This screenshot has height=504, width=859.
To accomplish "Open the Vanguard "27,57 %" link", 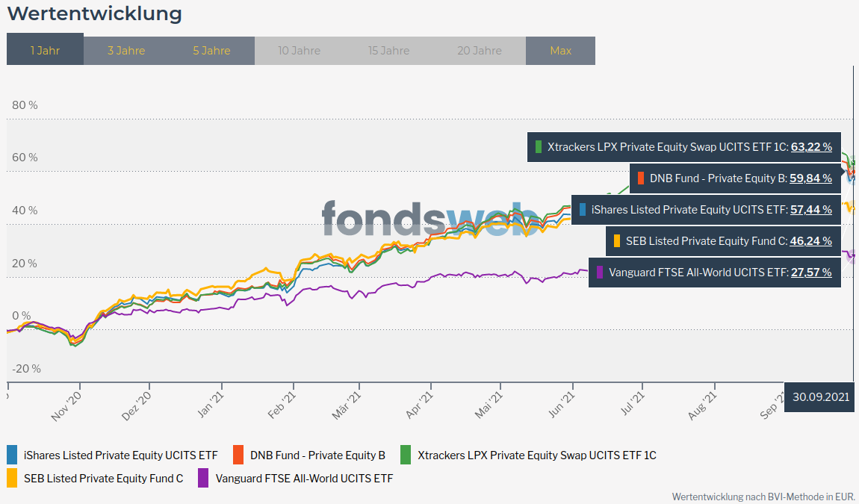I will [810, 272].
